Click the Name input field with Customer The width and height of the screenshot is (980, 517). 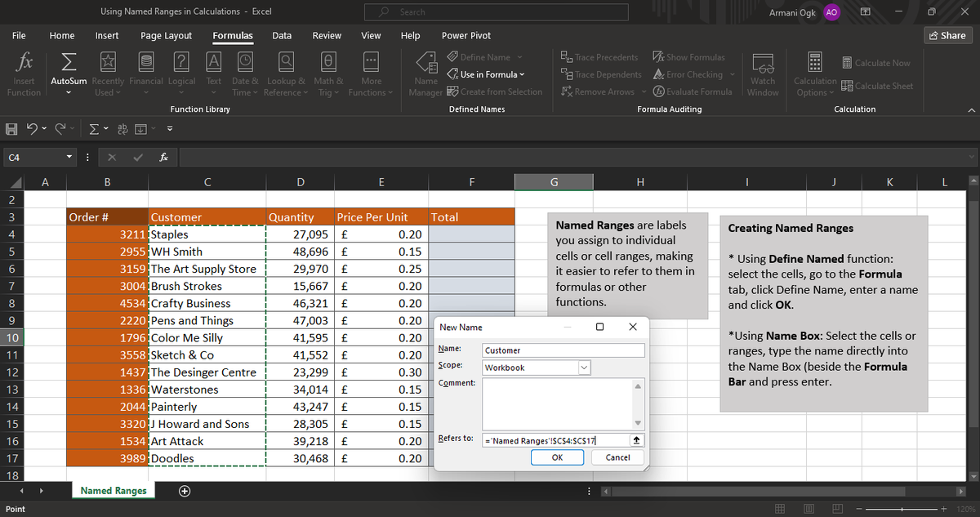[x=563, y=350]
